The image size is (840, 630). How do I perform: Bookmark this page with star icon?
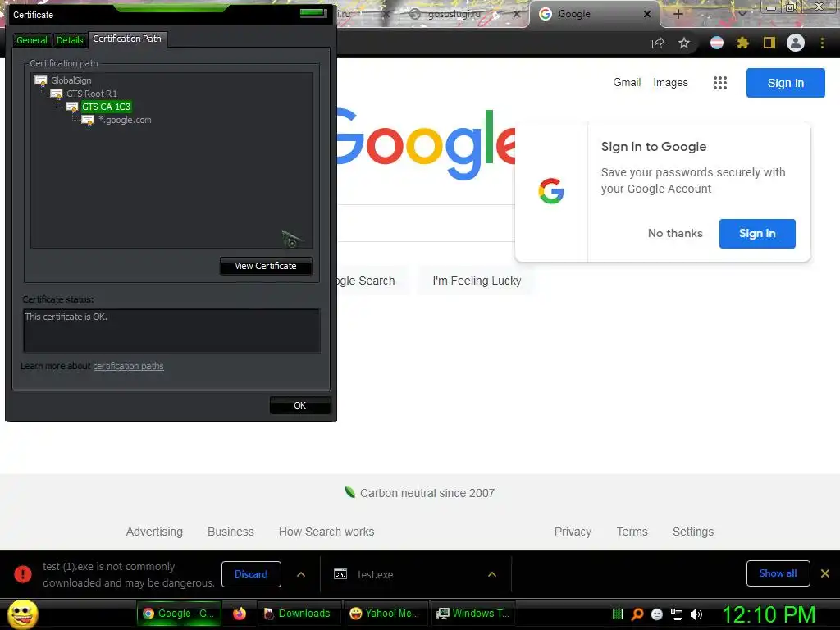click(684, 43)
